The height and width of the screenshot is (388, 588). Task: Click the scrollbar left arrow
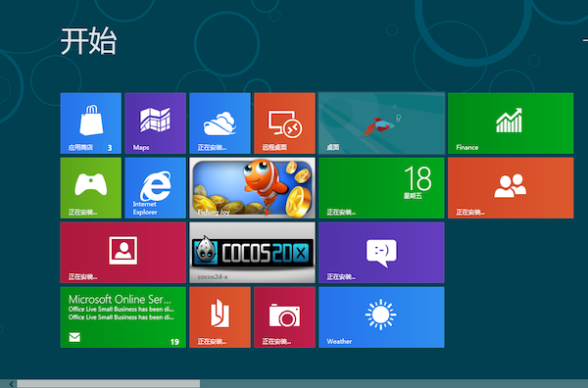pos(11,383)
